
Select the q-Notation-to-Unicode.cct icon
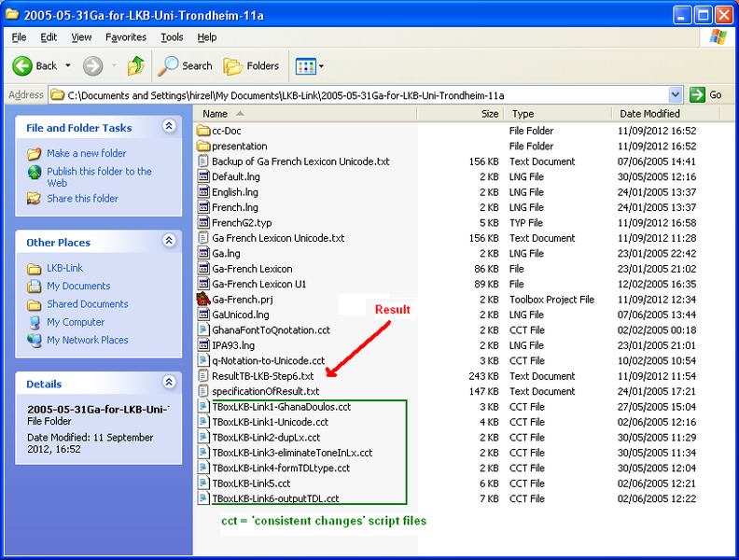click(x=203, y=360)
